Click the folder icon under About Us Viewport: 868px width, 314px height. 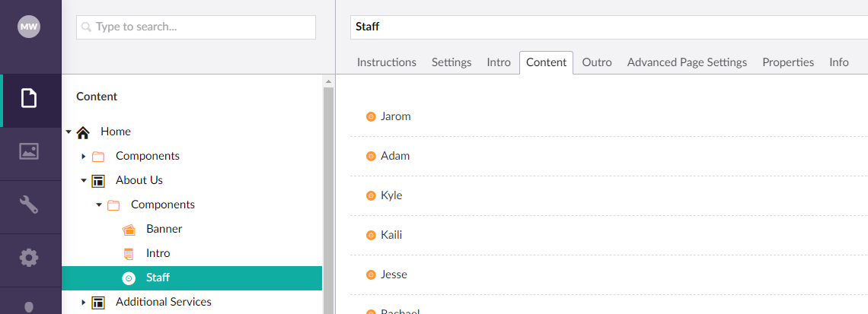pos(113,205)
